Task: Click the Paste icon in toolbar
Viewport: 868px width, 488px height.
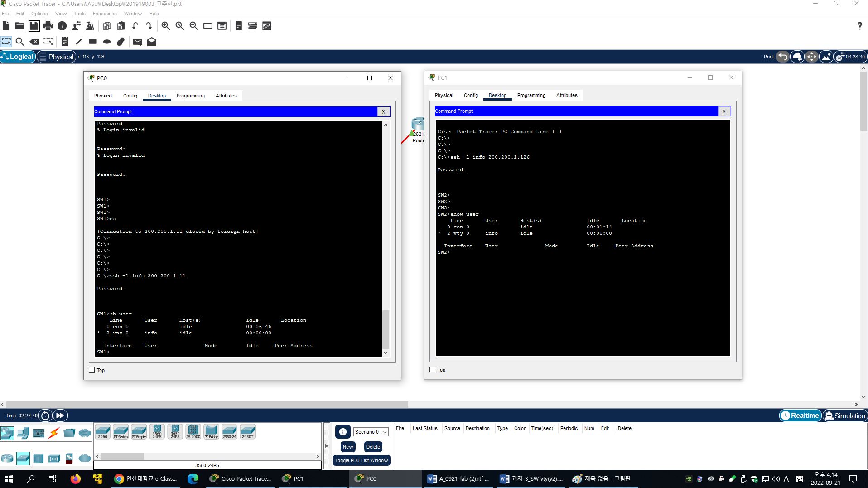Action: (x=121, y=26)
